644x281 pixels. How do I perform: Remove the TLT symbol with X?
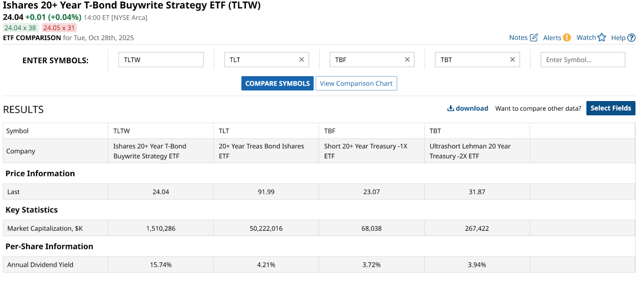[301, 60]
